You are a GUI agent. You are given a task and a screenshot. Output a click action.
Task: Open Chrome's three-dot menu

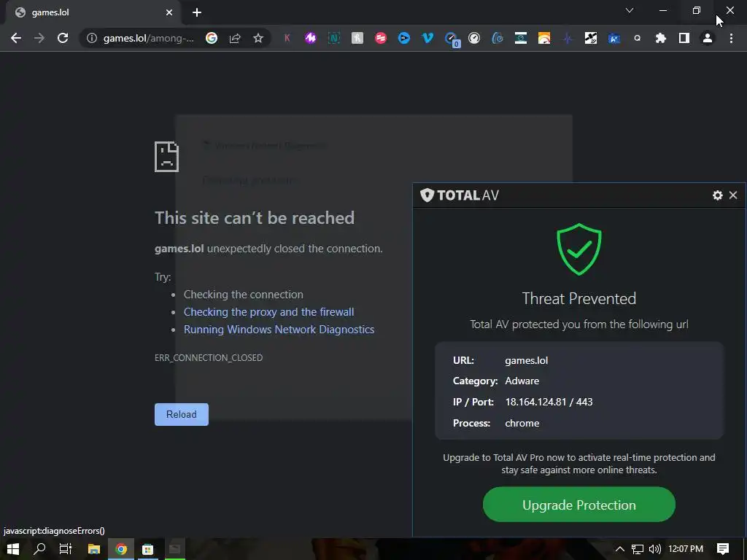(731, 38)
